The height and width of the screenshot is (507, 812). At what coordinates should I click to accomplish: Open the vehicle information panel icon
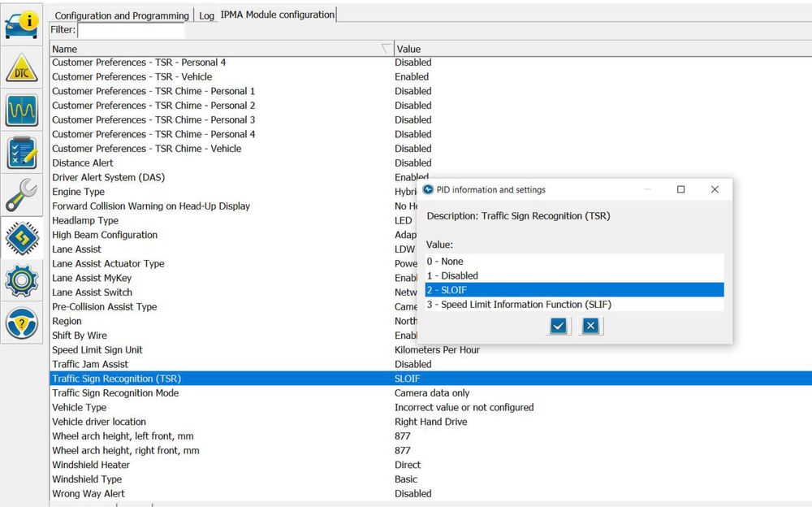(x=22, y=23)
